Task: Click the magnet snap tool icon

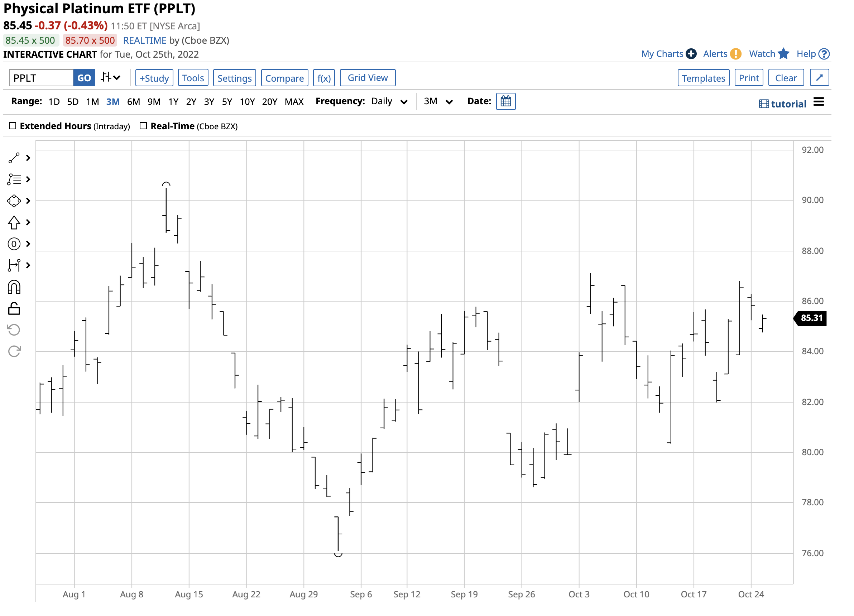Action: (14, 288)
